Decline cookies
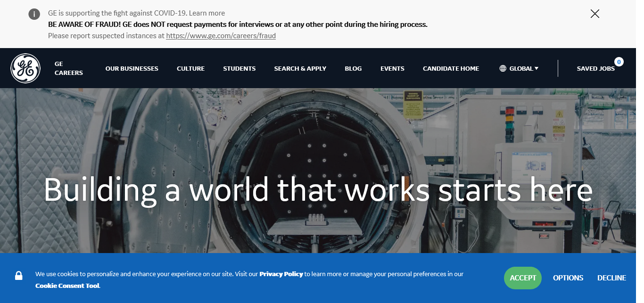This screenshot has height=303, width=644. coord(611,278)
